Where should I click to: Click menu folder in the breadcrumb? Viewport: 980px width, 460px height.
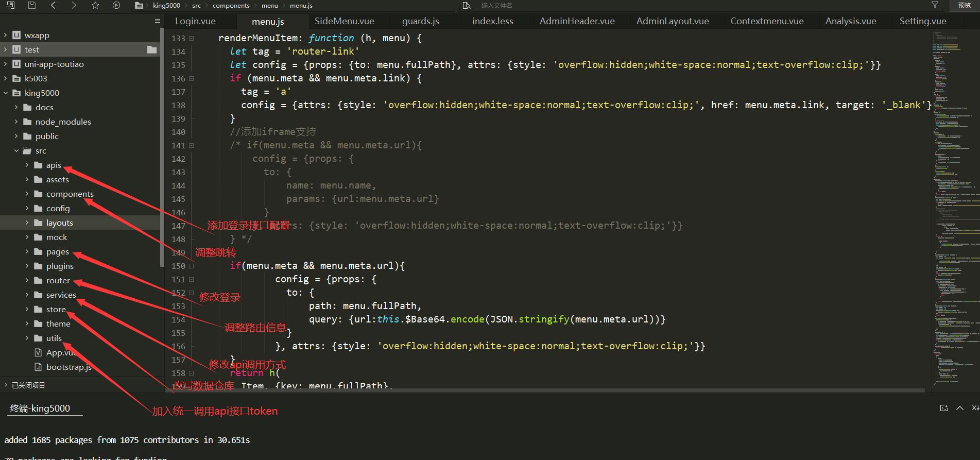click(269, 6)
